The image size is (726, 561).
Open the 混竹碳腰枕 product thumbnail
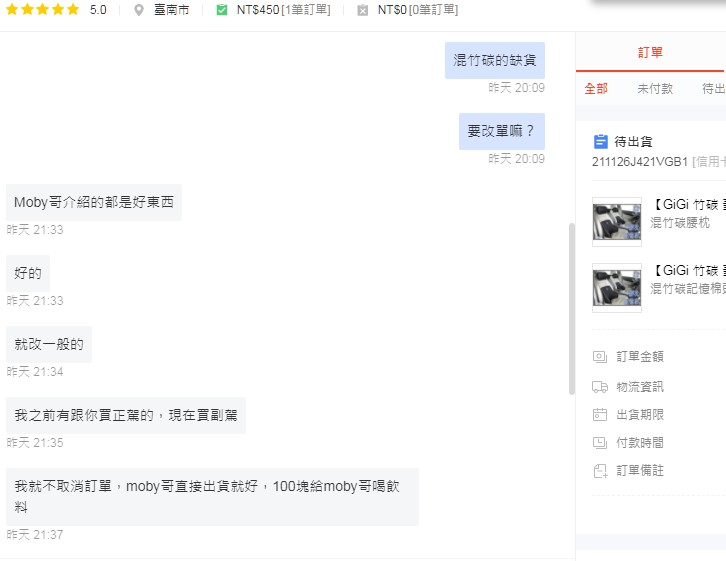pos(616,221)
